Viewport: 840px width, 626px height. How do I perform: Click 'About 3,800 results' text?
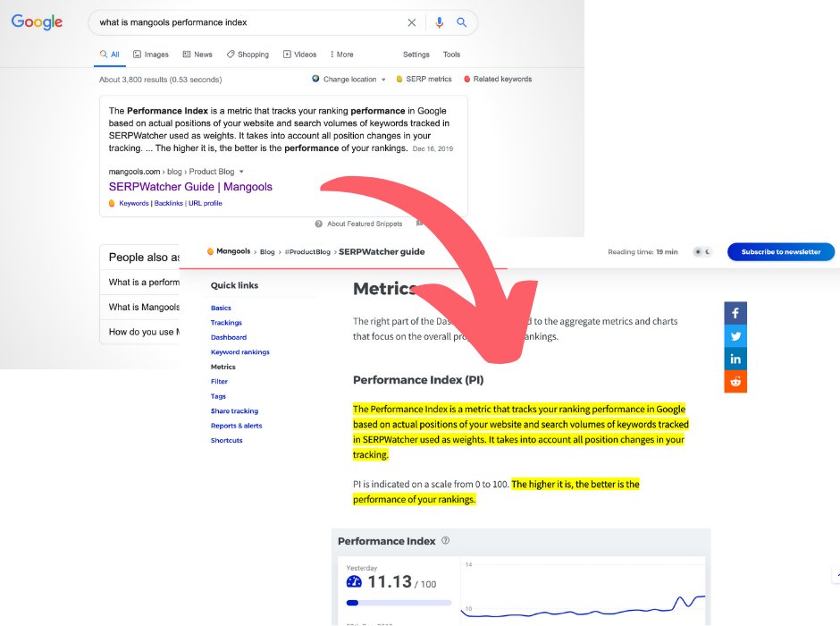point(160,80)
